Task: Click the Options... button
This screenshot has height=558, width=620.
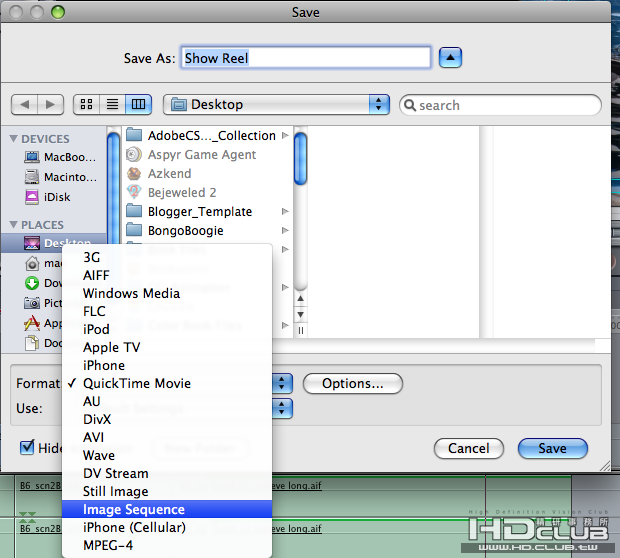Action: tap(353, 383)
